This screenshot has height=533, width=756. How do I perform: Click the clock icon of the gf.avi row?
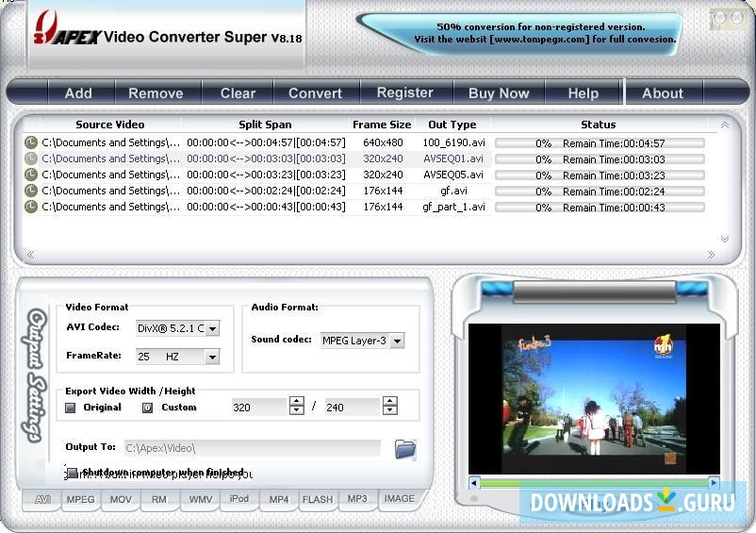31,191
